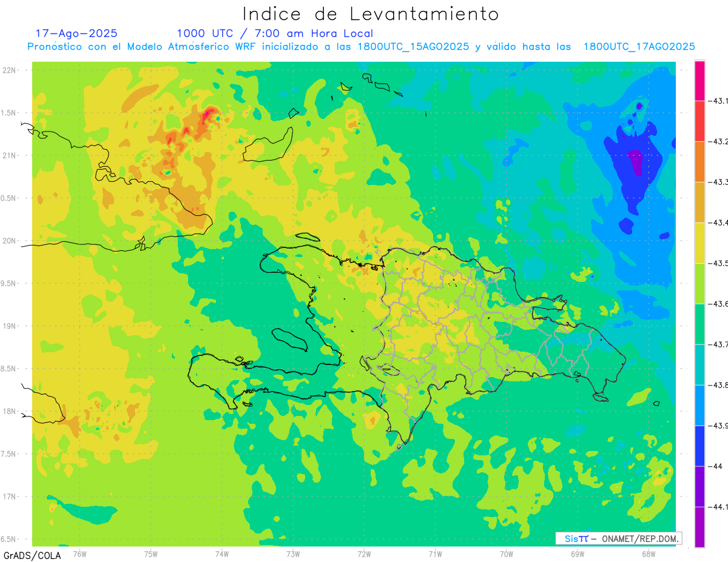
Task: Pick the yellow-green swatch between -43.5 and -43.6
Action: point(699,283)
